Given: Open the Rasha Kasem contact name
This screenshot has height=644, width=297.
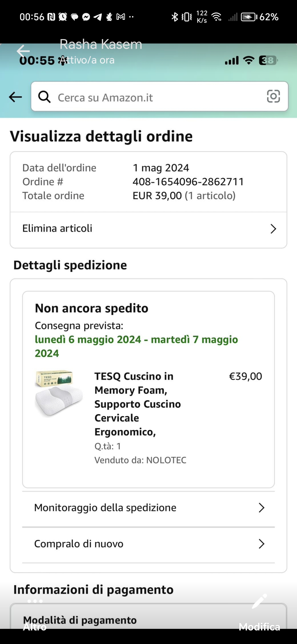Looking at the screenshot, I should (101, 45).
